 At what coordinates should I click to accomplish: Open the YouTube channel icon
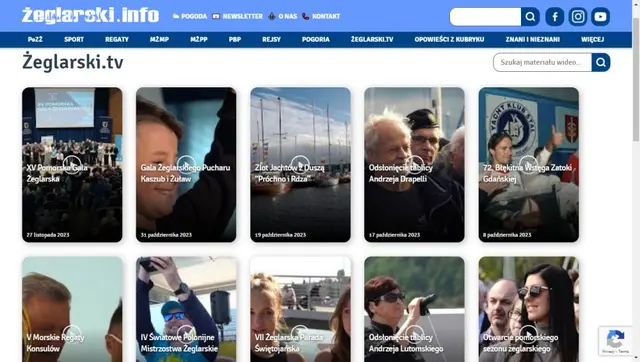coord(600,17)
